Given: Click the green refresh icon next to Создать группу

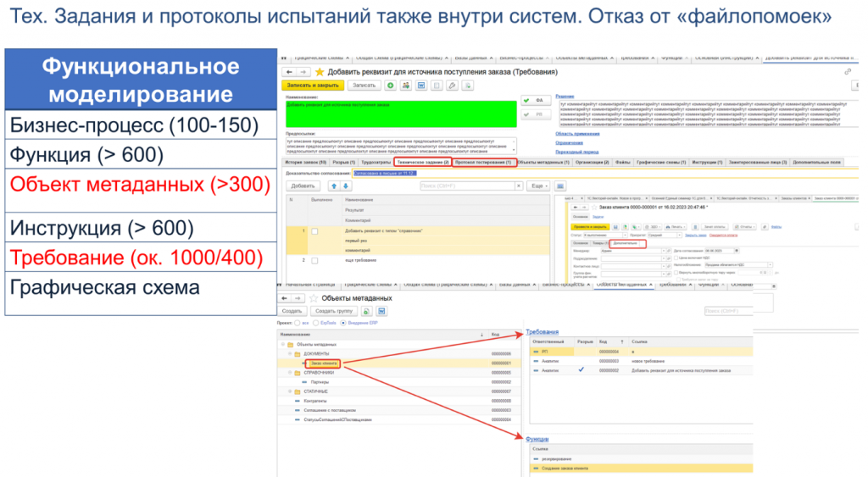Looking at the screenshot, I should point(366,311).
